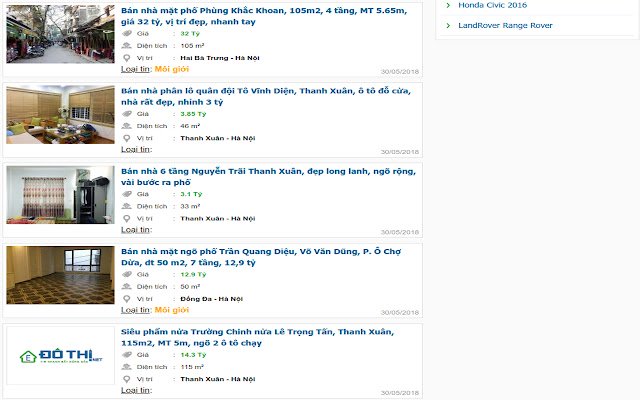Open Honda Civic 2016 link
This screenshot has width=640, height=400.
coord(492,5)
